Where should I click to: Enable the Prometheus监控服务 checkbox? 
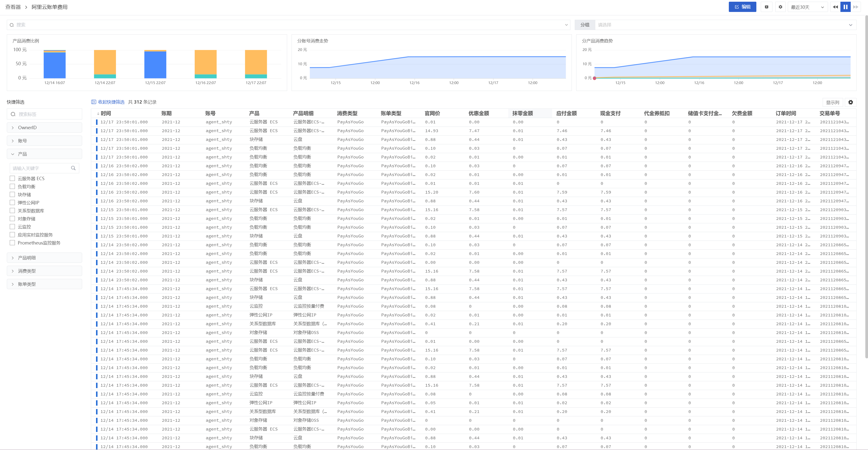(x=12, y=243)
